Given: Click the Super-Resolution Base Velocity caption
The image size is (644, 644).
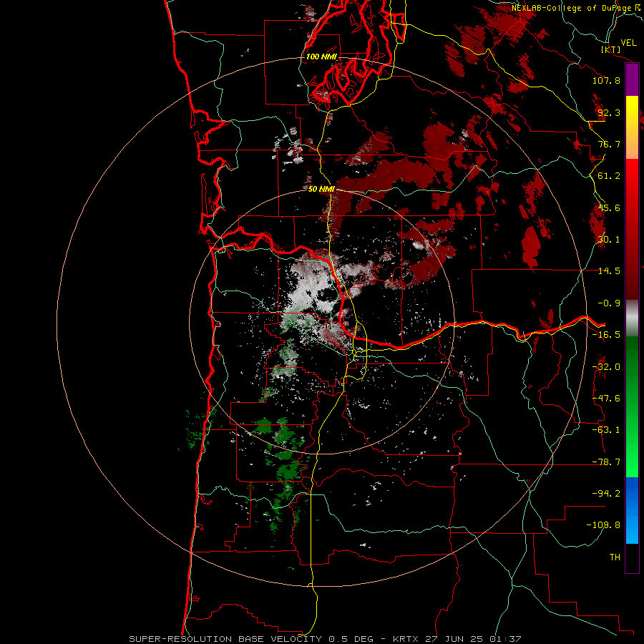Looking at the screenshot, I should [325, 639].
